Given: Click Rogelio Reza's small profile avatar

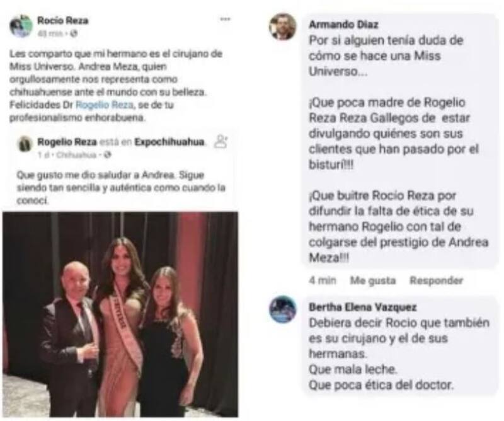Looking at the screenshot, I should [25, 144].
